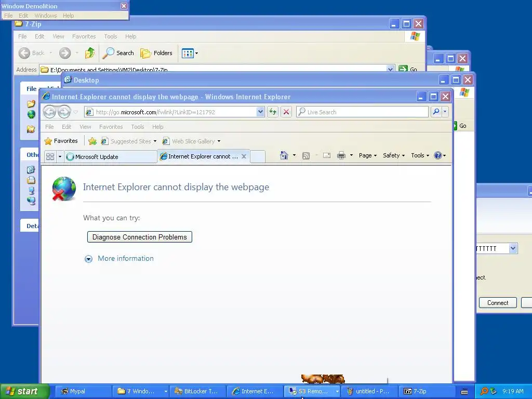Screen dimensions: 532x399
Task: Click Back button in 7-Zip explorer window
Action: (x=32, y=53)
